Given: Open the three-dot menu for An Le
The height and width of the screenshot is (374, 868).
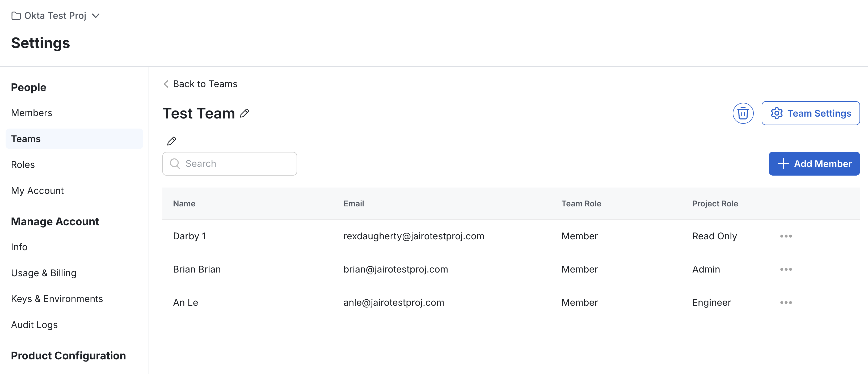Looking at the screenshot, I should point(786,302).
